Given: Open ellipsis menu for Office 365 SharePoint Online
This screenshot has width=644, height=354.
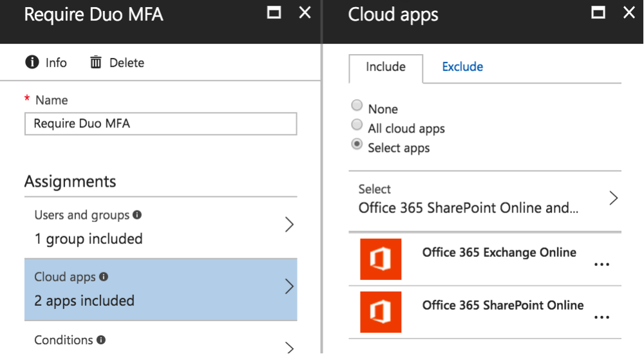Looking at the screenshot, I should pyautogui.click(x=601, y=317).
